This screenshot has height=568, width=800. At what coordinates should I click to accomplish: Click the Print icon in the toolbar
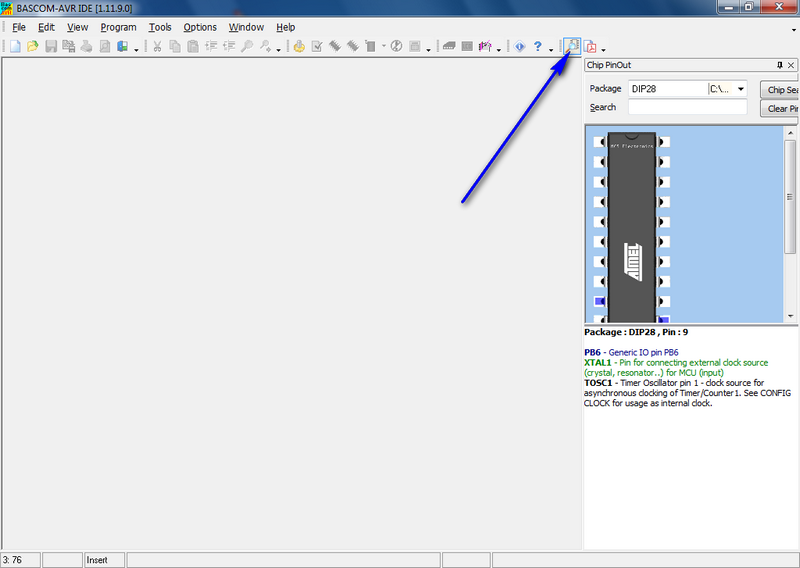pos(86,46)
